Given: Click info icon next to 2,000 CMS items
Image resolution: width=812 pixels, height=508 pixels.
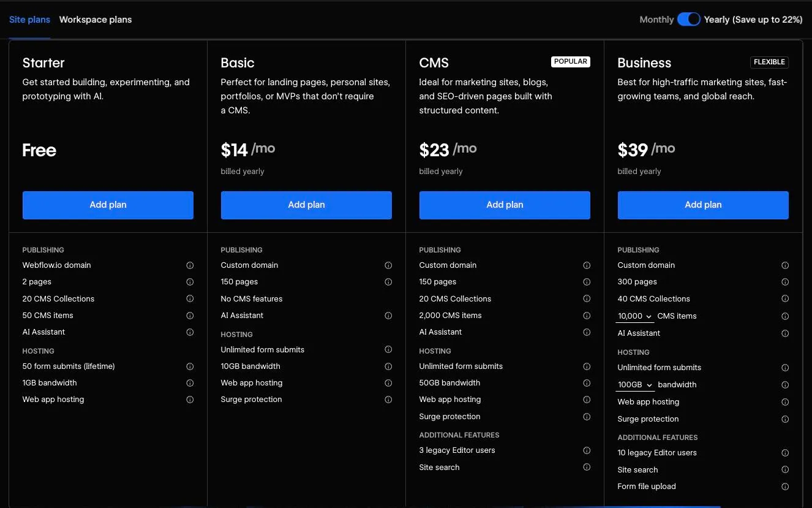Looking at the screenshot, I should point(587,316).
